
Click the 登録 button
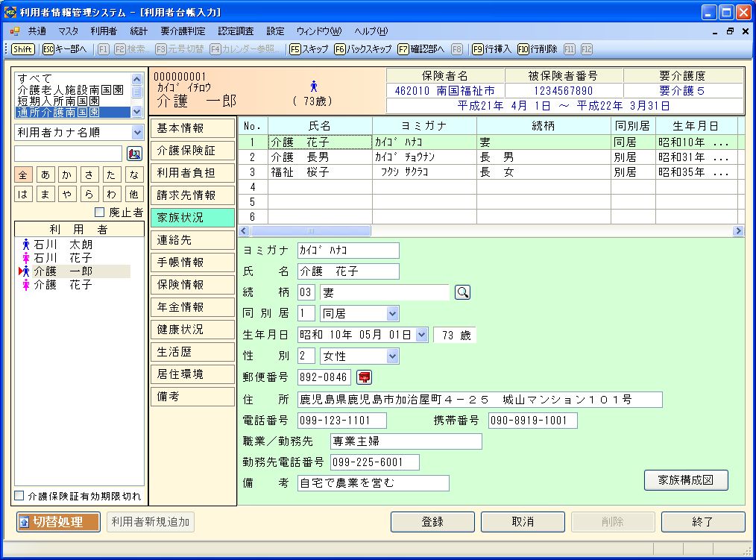(432, 522)
